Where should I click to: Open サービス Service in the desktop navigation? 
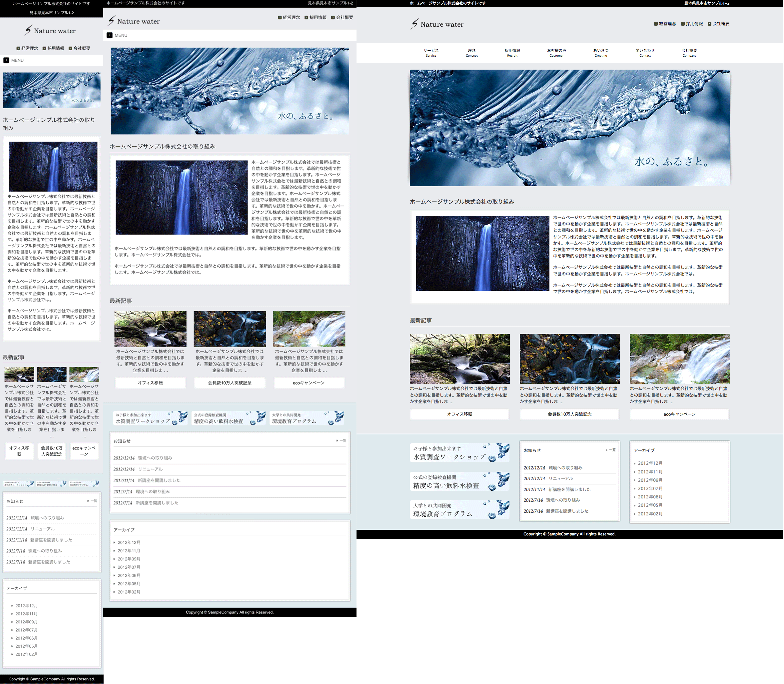tap(431, 53)
